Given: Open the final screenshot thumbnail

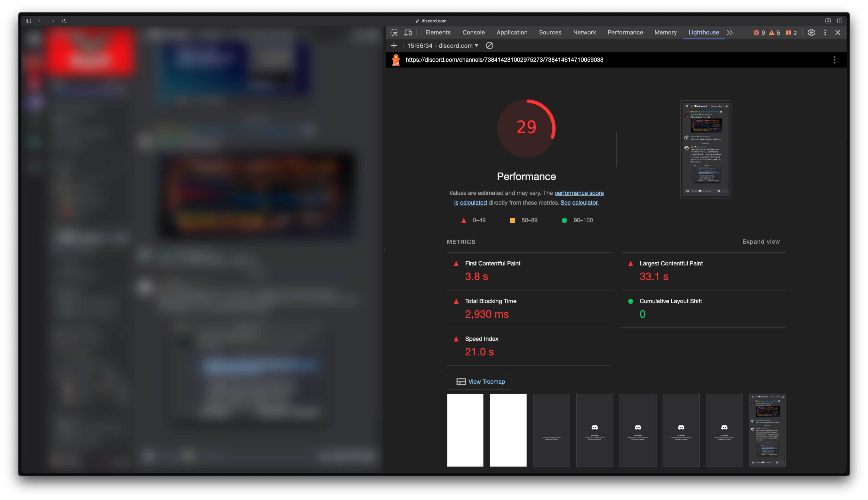Looking at the screenshot, I should 706,149.
